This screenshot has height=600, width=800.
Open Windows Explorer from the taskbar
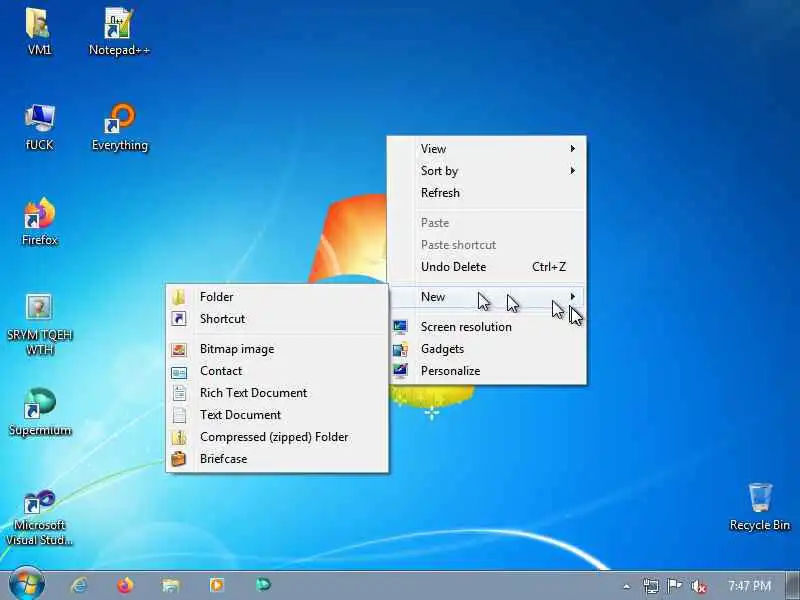coord(171,585)
